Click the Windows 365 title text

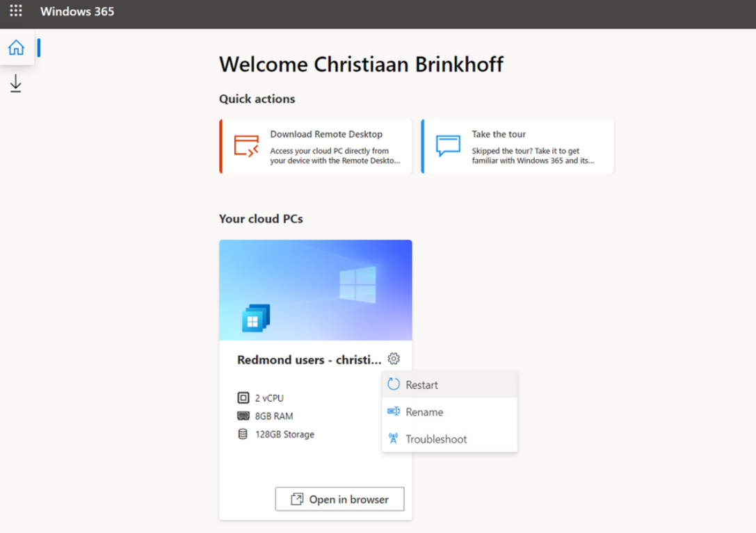77,11
